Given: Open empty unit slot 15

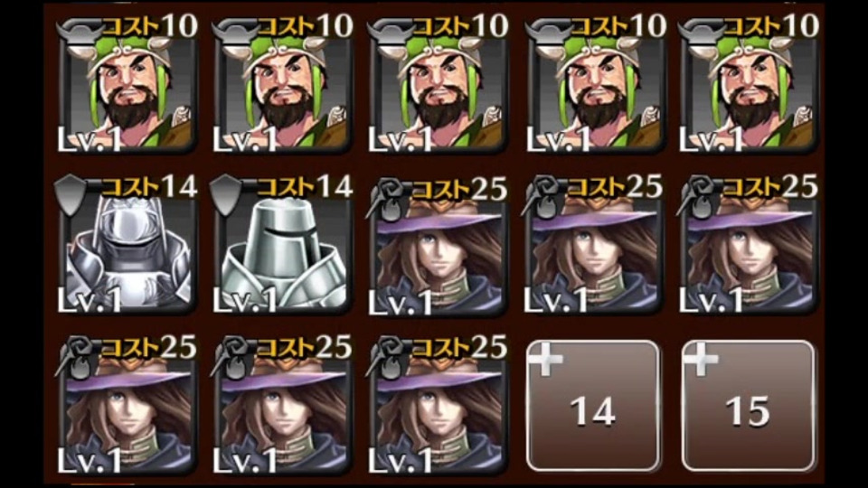Looking at the screenshot, I should [x=749, y=406].
